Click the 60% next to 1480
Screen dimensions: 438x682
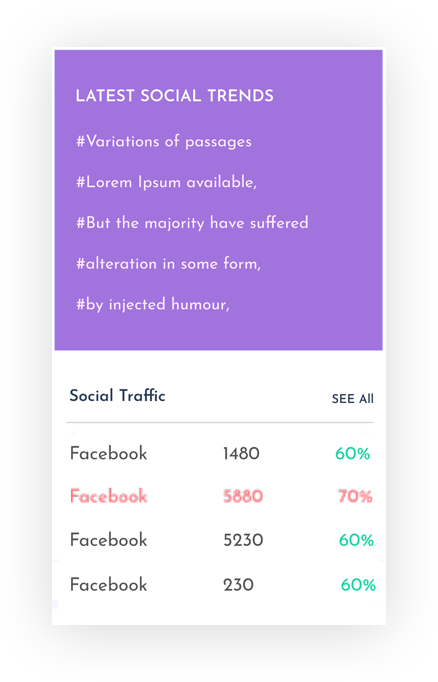coord(352,454)
